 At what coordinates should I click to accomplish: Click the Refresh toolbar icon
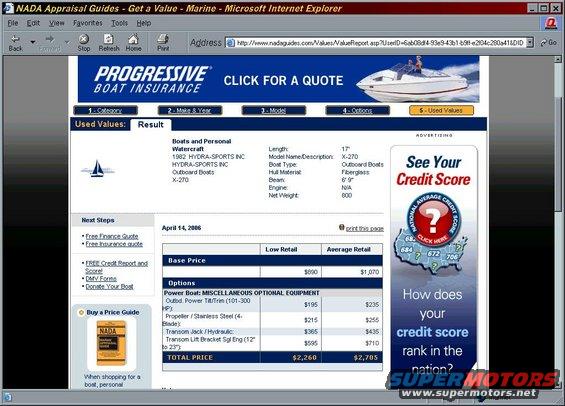[x=109, y=43]
